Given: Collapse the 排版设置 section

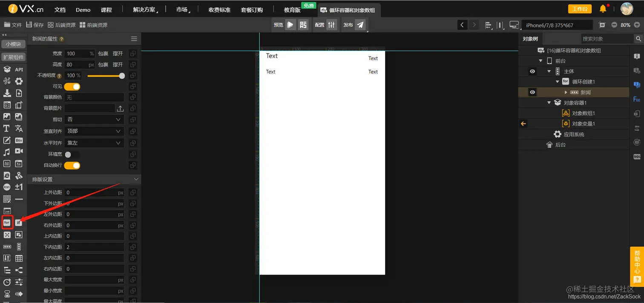Looking at the screenshot, I should pos(136,179).
